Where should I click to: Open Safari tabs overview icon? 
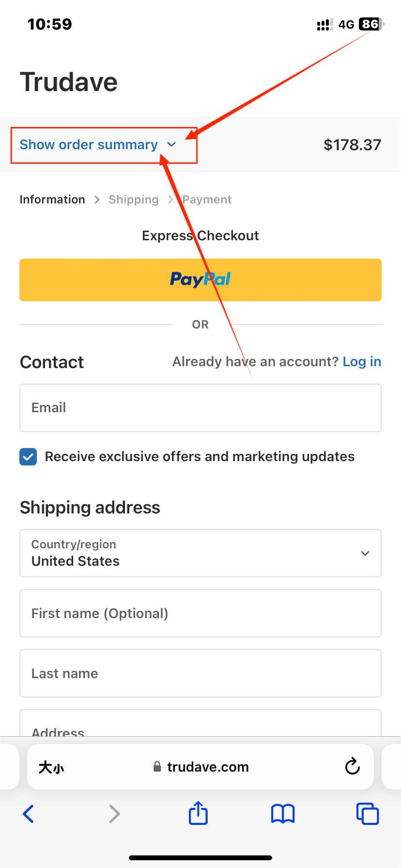pyautogui.click(x=368, y=813)
